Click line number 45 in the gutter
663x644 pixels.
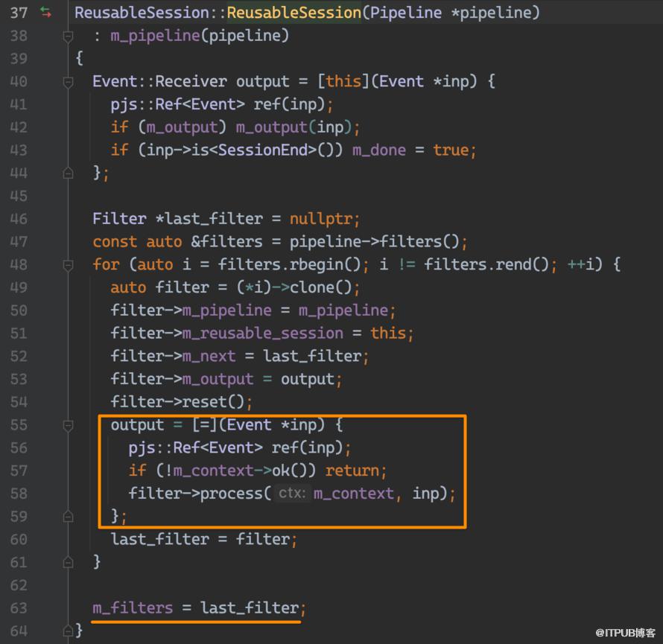tap(19, 196)
